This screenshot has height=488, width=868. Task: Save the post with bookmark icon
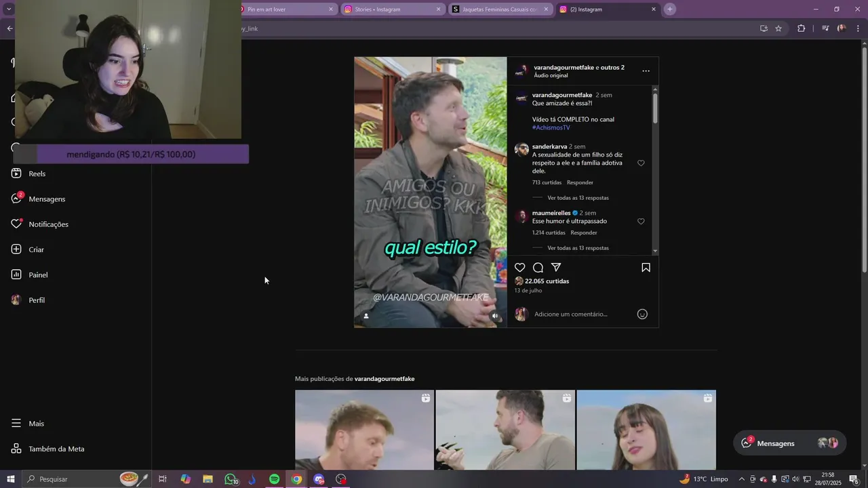(646, 268)
